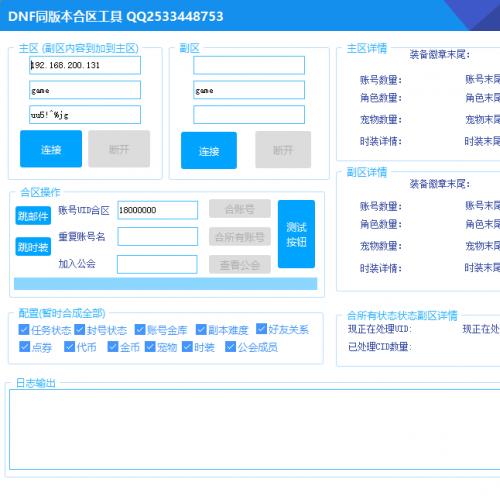Image resolution: width=500 pixels, height=500 pixels.
Task: Click 宠物数量 label in 主区详情
Action: click(x=381, y=120)
